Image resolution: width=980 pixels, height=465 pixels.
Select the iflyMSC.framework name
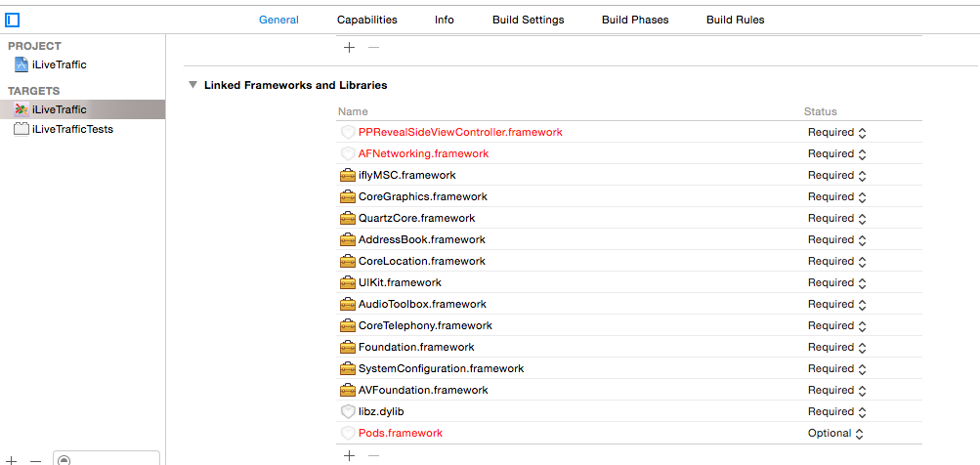pos(406,175)
